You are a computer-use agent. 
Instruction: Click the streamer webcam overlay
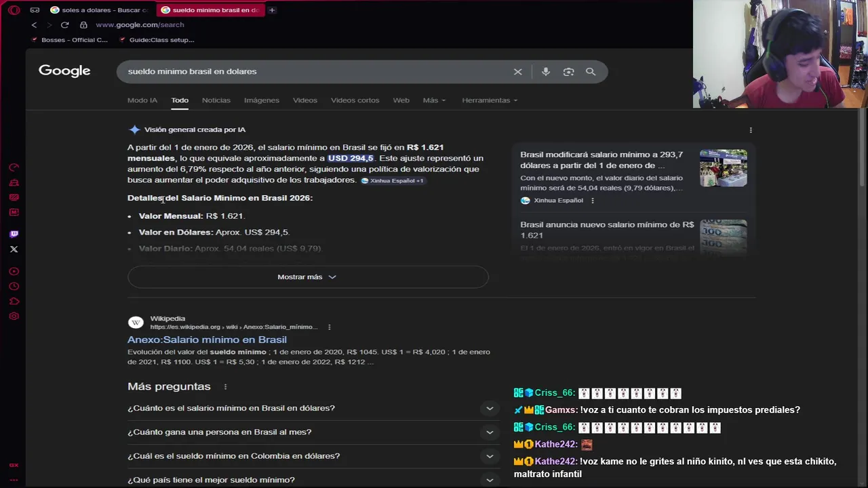780,54
